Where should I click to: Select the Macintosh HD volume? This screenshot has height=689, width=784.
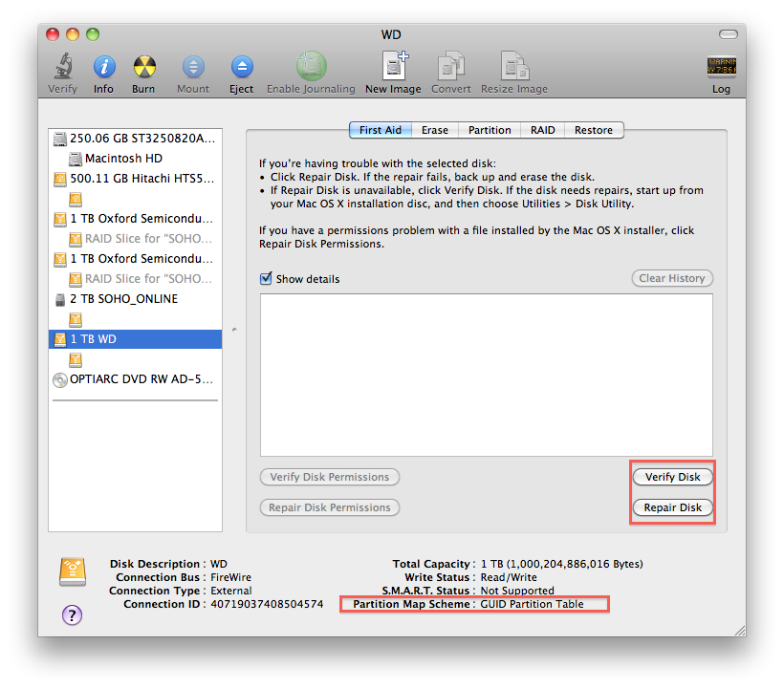pos(135,159)
